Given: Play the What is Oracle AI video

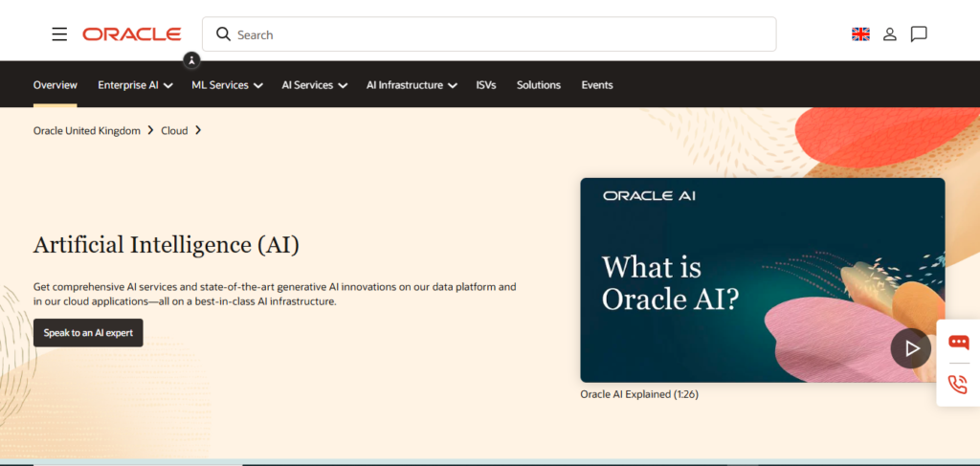Looking at the screenshot, I should 911,348.
